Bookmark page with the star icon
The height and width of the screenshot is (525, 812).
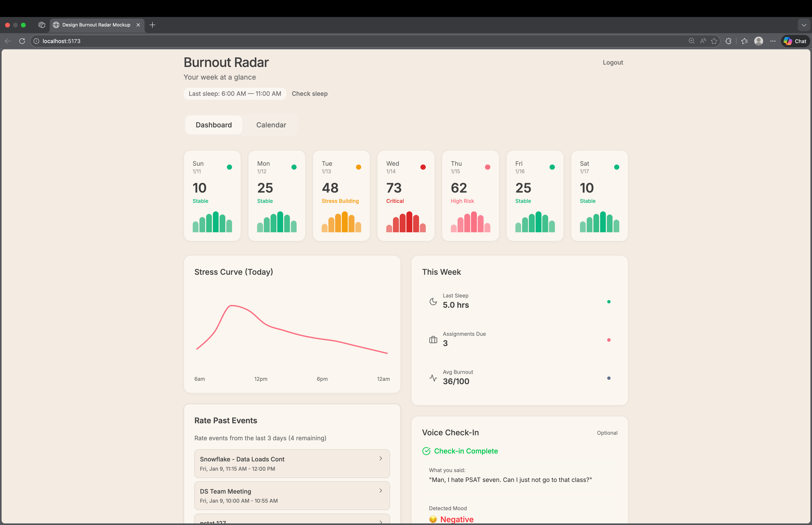pyautogui.click(x=714, y=41)
